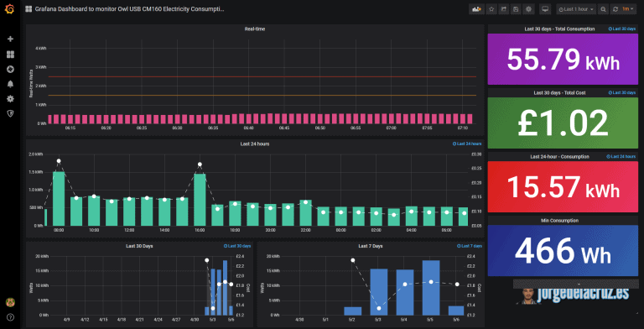Refresh the dashboard with the circular arrows icon
Image resolution: width=644 pixels, height=329 pixels.
[x=615, y=9]
